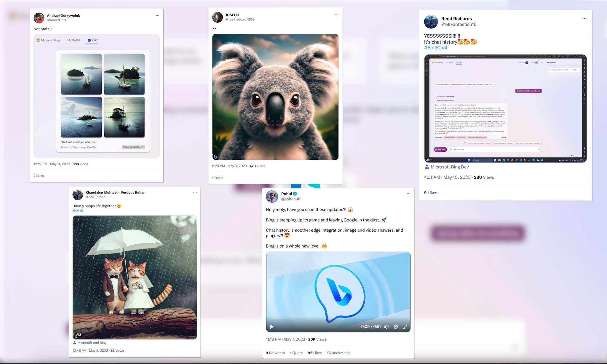This screenshot has height=364, width=607.
Task: Open the 12:27 PM May 11, 2023 timestamp
Action: 52,164
